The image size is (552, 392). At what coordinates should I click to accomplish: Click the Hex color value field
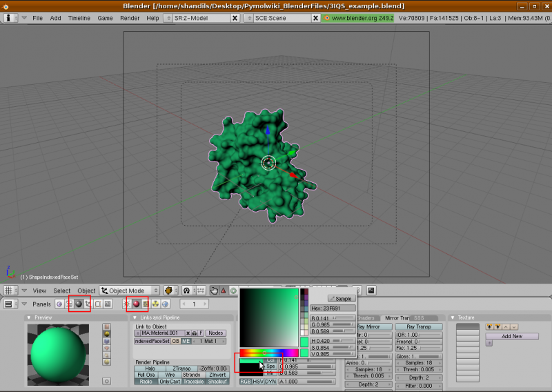point(333,308)
